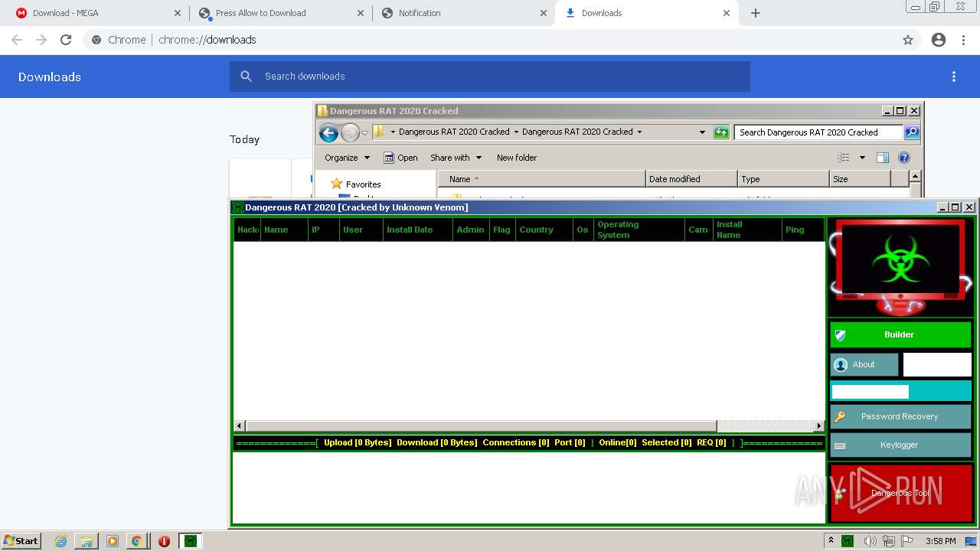Expand the Explorer address bar history dropdown
Viewport: 980px width, 551px height.
[x=702, y=132]
